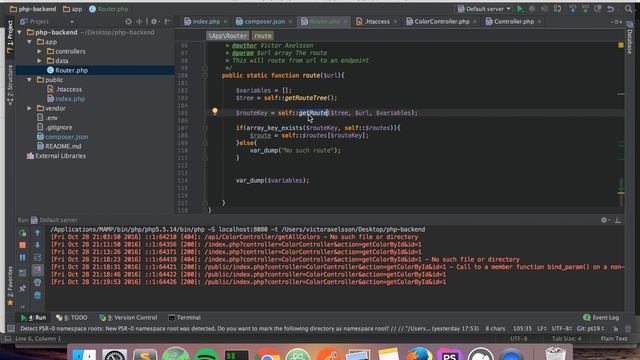
Task: Click the \App\Router breadcrumb
Action: pyautogui.click(x=227, y=36)
